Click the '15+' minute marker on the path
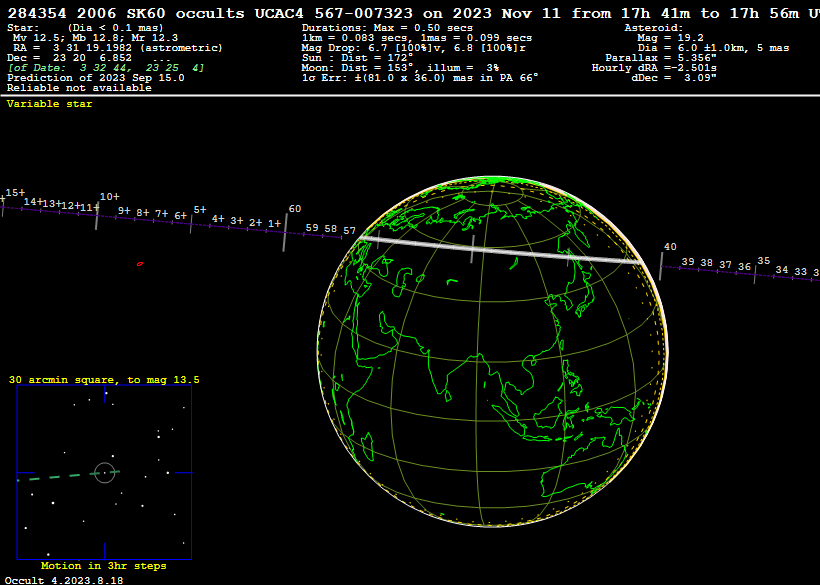The width and height of the screenshot is (820, 585). [x=15, y=193]
